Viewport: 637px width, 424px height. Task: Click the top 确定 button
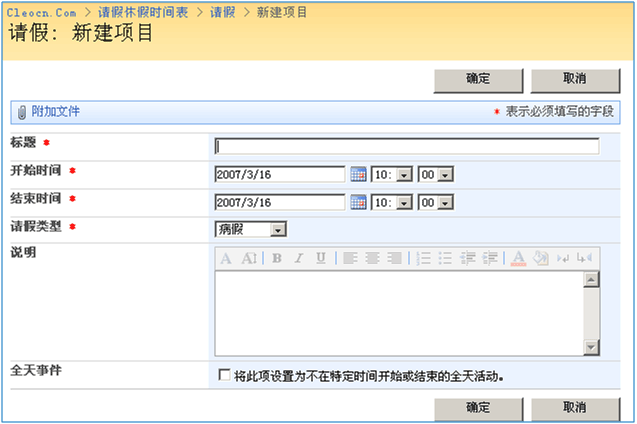479,80
